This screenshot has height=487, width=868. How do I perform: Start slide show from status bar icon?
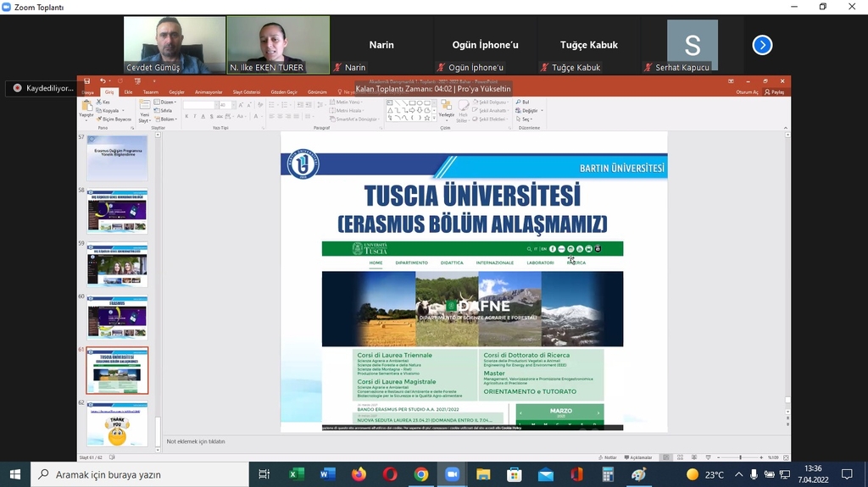(x=708, y=457)
